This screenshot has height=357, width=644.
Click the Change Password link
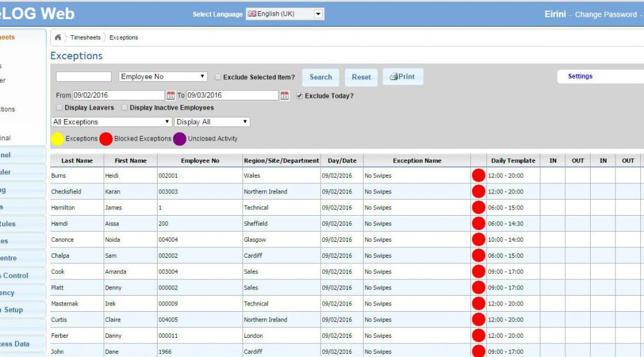point(606,14)
